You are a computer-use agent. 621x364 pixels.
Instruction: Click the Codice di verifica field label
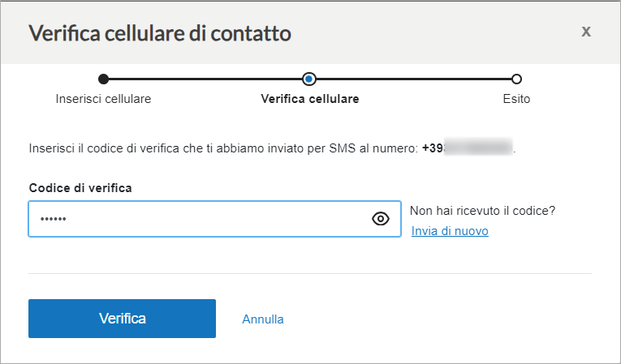[80, 187]
